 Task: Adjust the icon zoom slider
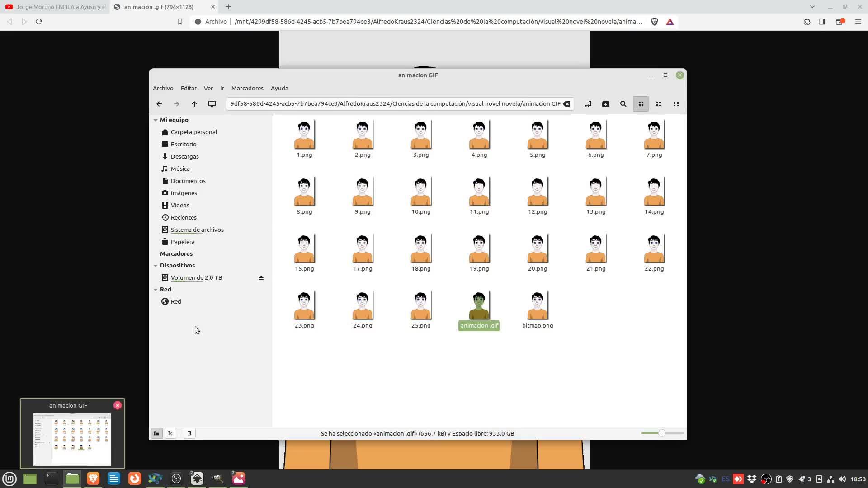pyautogui.click(x=662, y=433)
